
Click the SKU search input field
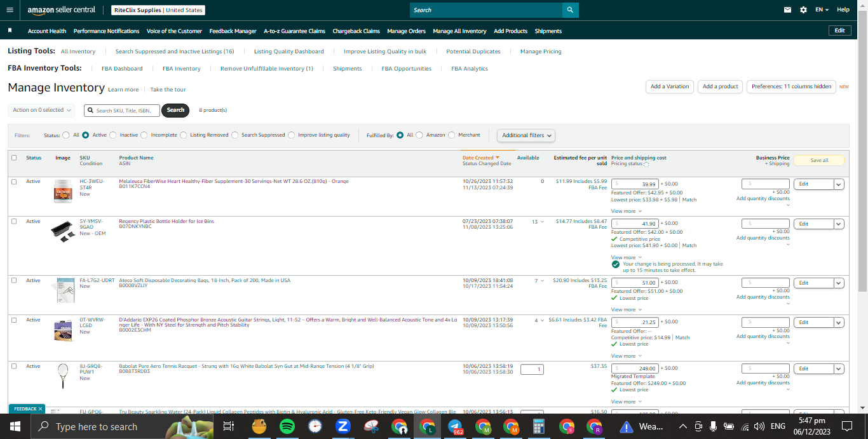tap(121, 110)
